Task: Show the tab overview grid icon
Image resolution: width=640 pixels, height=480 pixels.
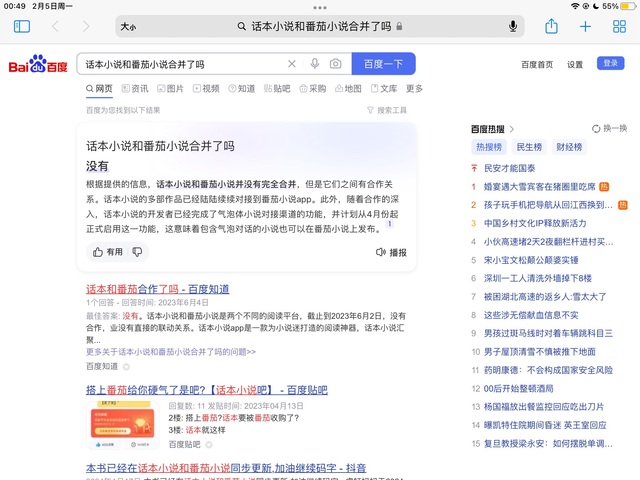Action: click(619, 27)
